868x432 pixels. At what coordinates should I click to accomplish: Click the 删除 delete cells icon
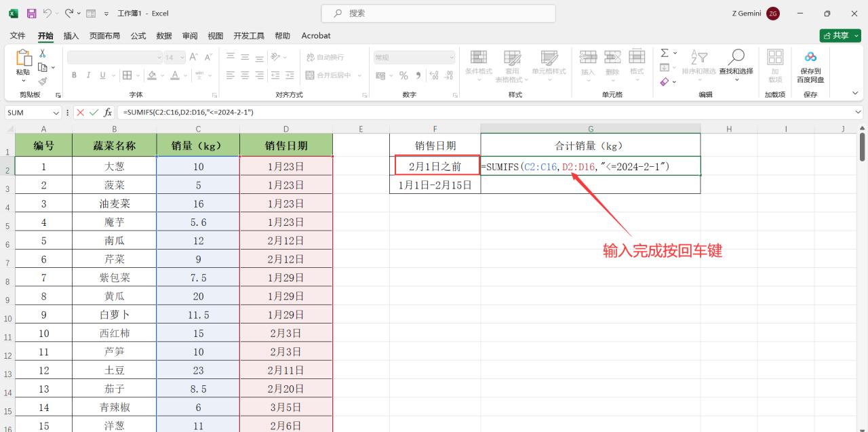[612, 58]
